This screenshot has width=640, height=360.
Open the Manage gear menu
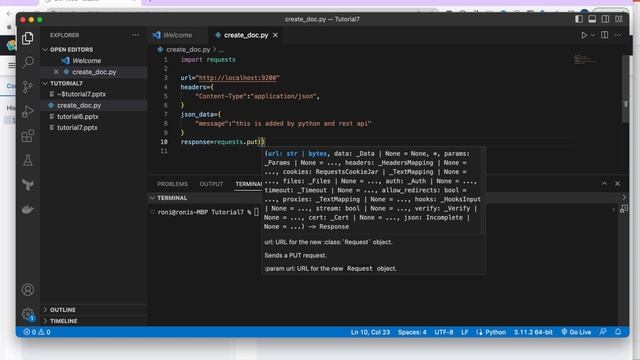tap(28, 314)
